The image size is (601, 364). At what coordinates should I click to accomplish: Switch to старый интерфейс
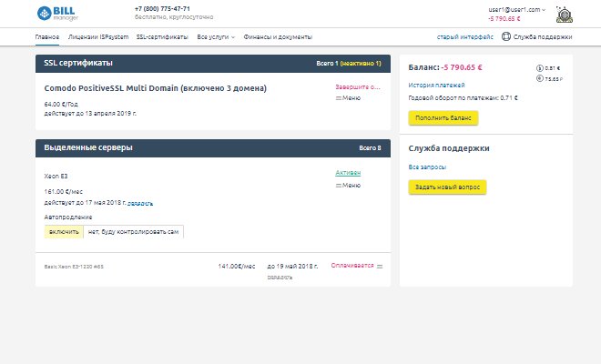tap(465, 36)
